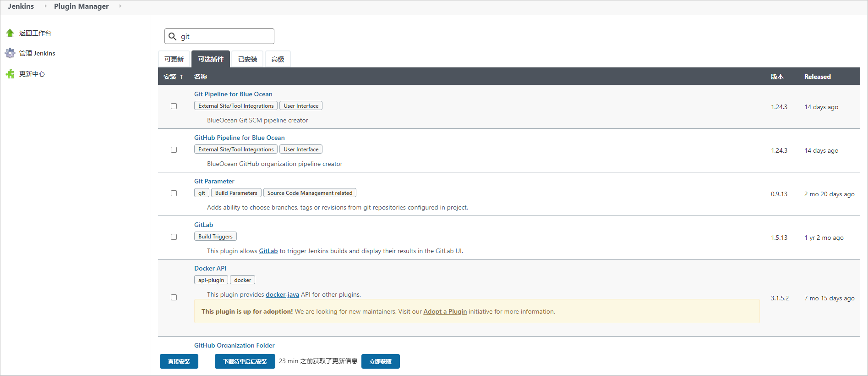Click the Build Parameters tag
868x376 pixels.
pos(236,193)
